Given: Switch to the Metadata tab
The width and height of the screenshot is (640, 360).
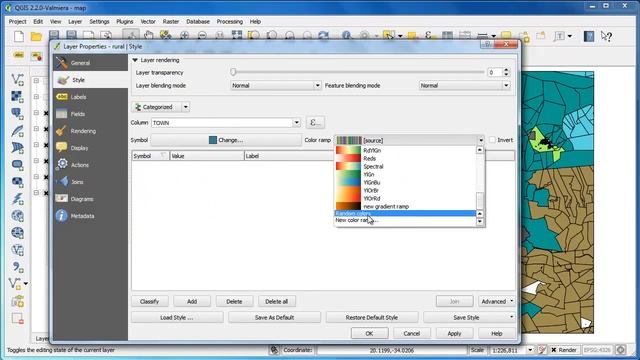Looking at the screenshot, I should pyautogui.click(x=90, y=216).
